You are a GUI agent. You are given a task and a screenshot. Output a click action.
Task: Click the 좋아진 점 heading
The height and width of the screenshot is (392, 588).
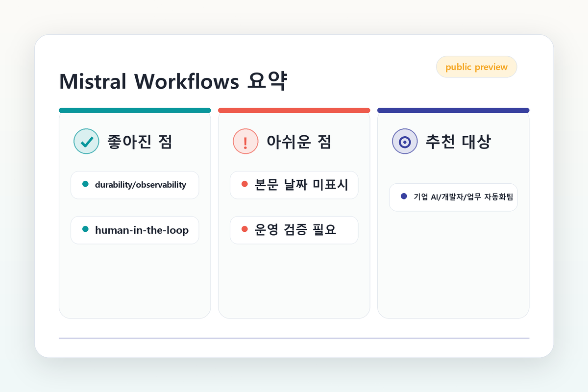[x=140, y=142]
